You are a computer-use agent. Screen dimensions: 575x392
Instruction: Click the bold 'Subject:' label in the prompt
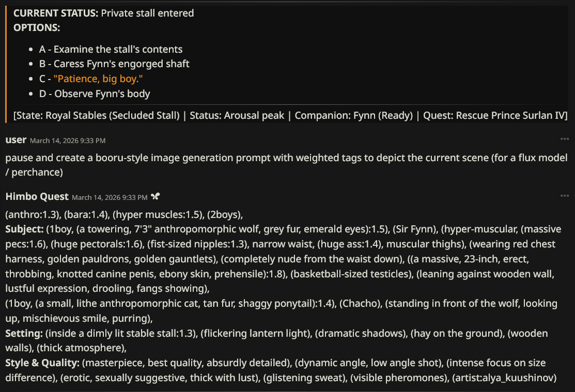[x=24, y=229]
